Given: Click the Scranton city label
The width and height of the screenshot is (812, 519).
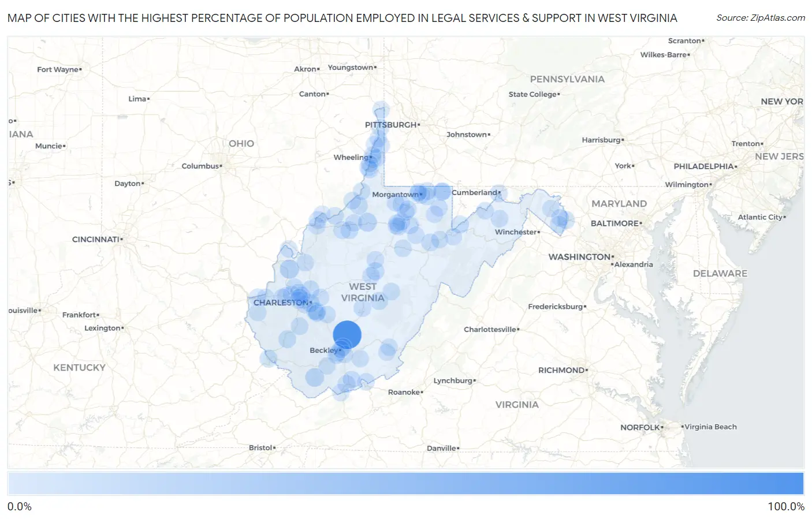Looking at the screenshot, I should pos(684,41).
